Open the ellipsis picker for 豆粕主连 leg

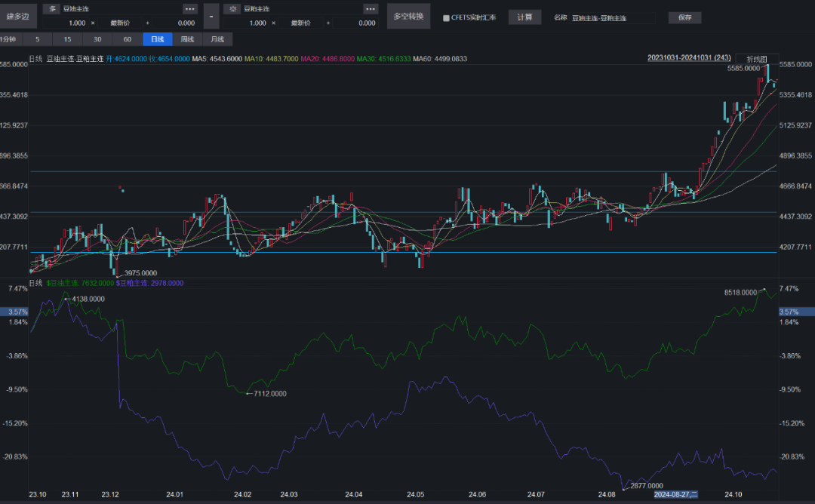click(x=371, y=9)
